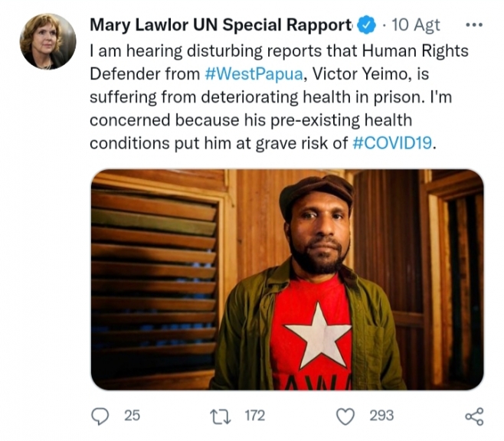Open the tweet via the 10 Agt date
This screenshot has width=504, height=441.
click(x=416, y=24)
